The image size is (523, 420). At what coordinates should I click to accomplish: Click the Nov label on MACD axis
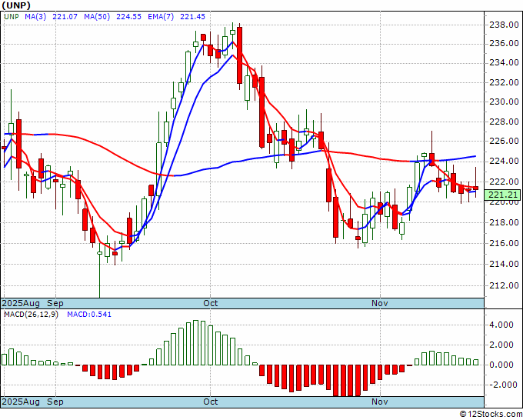tap(380, 402)
